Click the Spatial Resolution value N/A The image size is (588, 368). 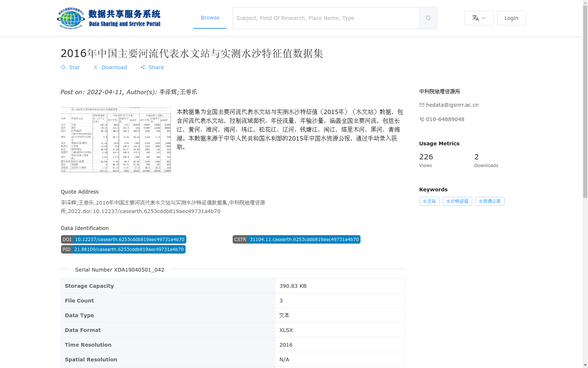(x=284, y=360)
